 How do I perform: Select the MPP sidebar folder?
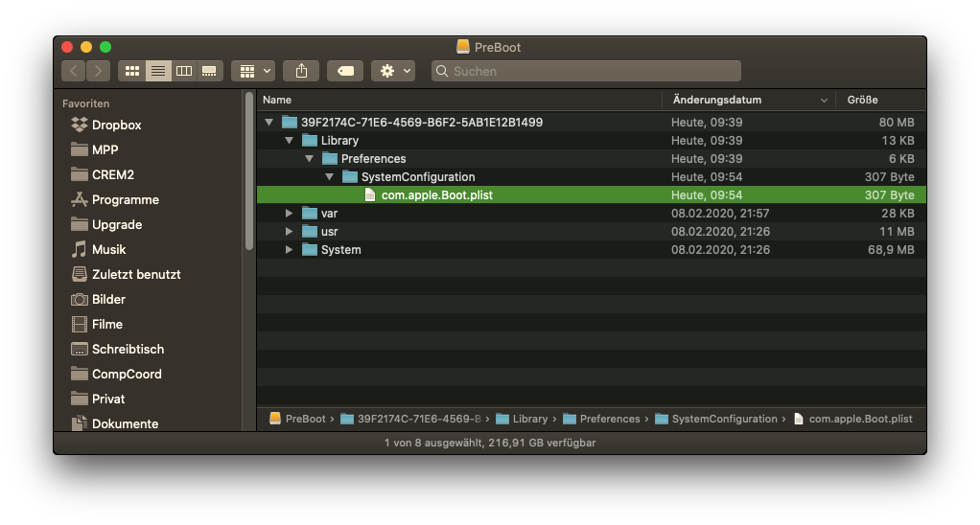click(x=95, y=149)
